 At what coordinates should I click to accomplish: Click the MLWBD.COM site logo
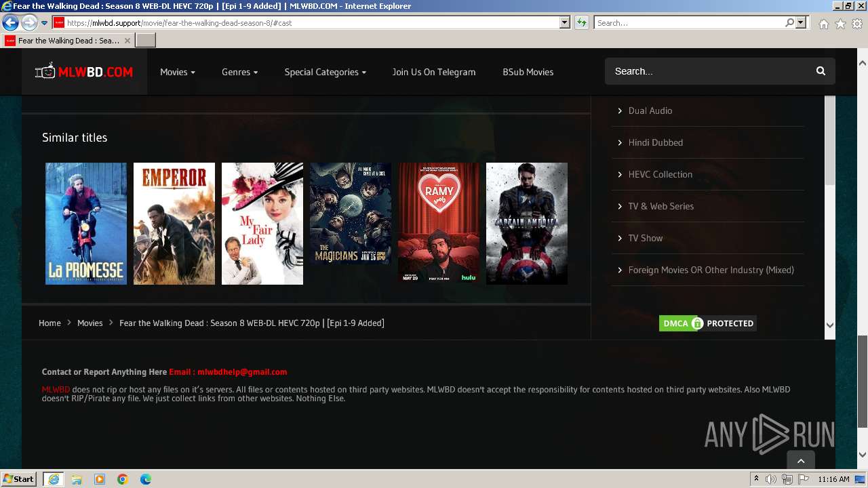84,72
